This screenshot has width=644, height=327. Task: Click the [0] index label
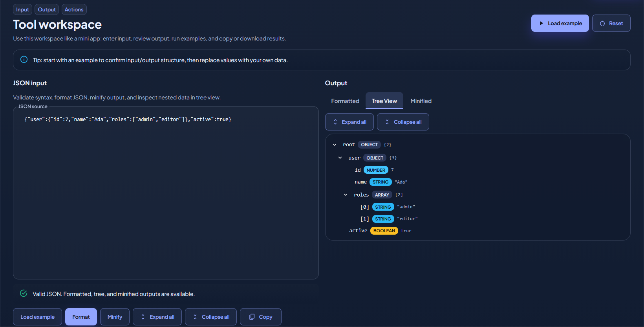pos(365,207)
